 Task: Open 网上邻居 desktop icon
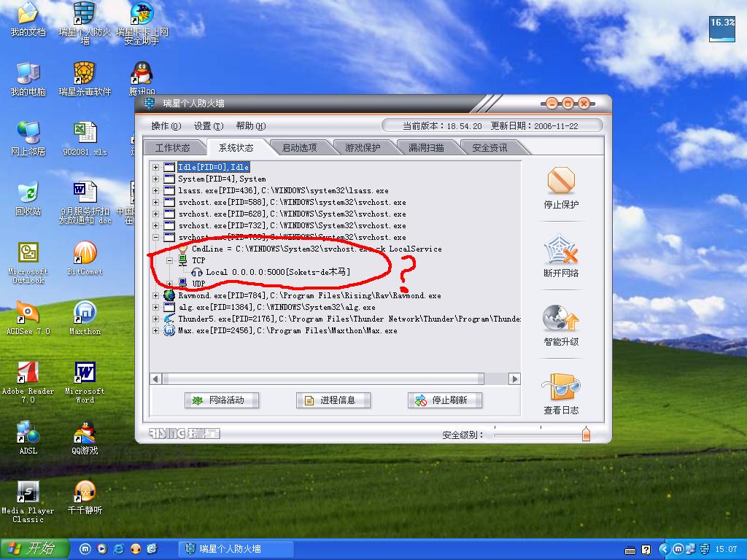pyautogui.click(x=28, y=139)
